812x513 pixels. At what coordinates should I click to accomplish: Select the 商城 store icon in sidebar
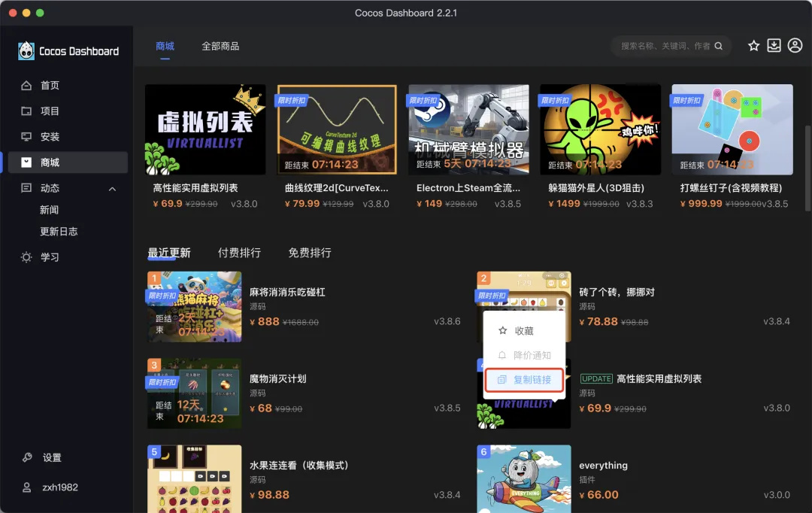pos(26,162)
